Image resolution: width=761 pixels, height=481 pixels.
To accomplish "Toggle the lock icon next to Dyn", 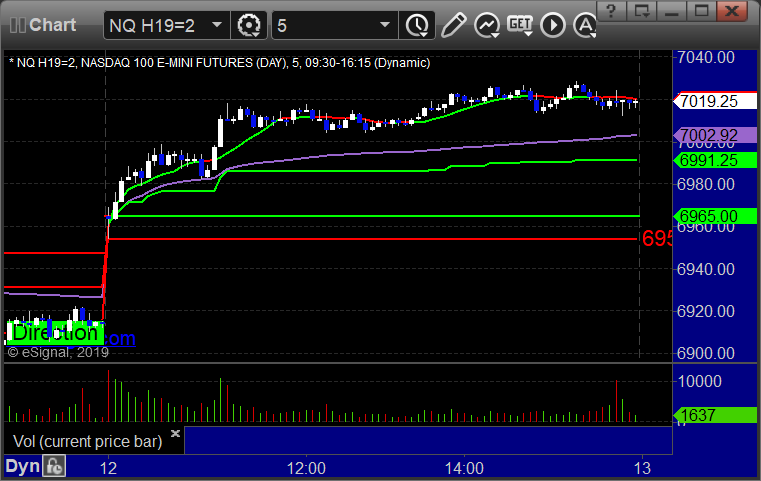I will click(54, 466).
